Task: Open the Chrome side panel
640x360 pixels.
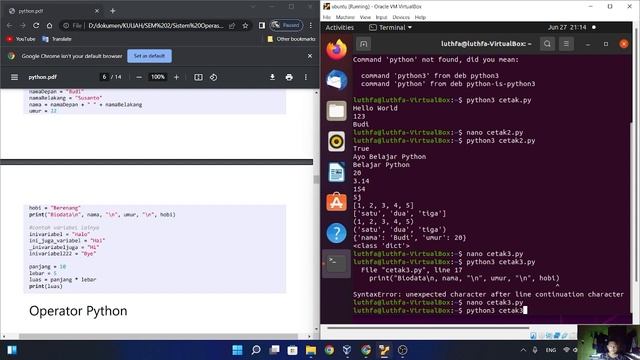Action: (262, 25)
